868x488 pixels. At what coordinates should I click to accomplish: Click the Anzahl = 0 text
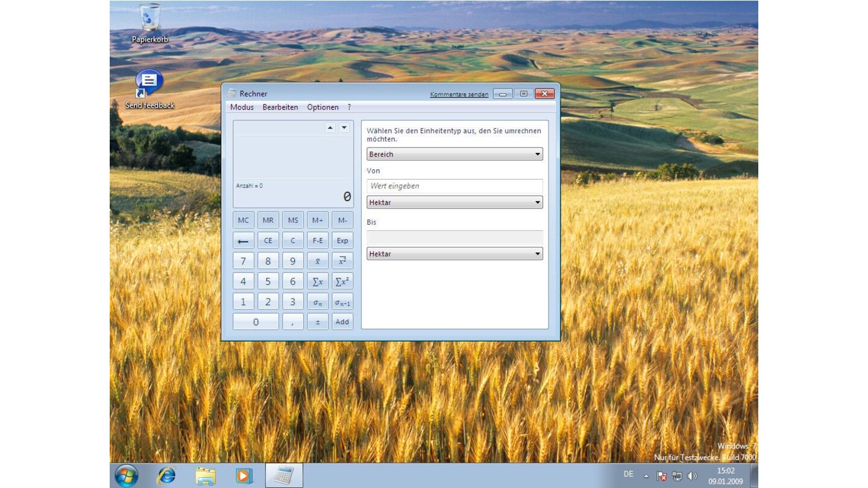(x=249, y=186)
